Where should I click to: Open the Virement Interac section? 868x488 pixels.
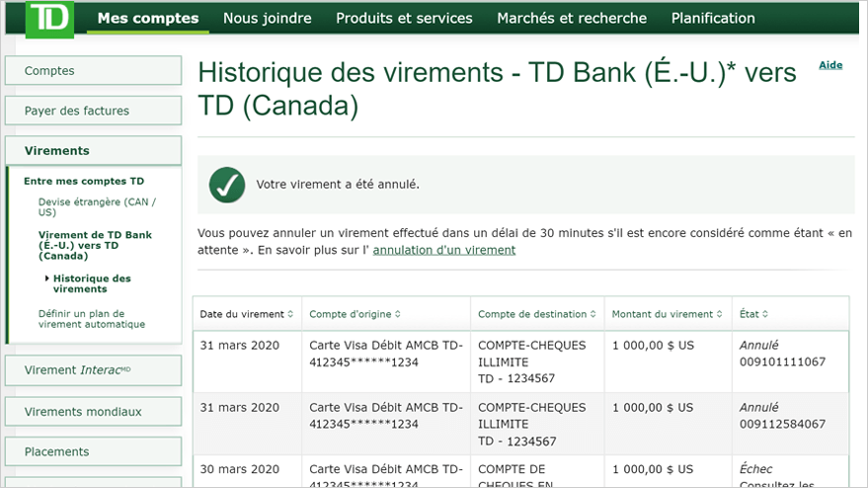[93, 370]
